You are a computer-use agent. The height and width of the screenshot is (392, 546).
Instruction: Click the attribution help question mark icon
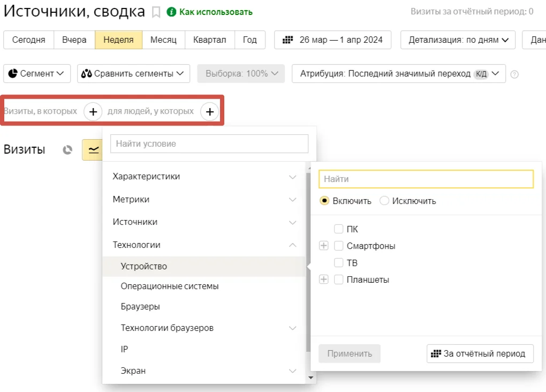514,74
